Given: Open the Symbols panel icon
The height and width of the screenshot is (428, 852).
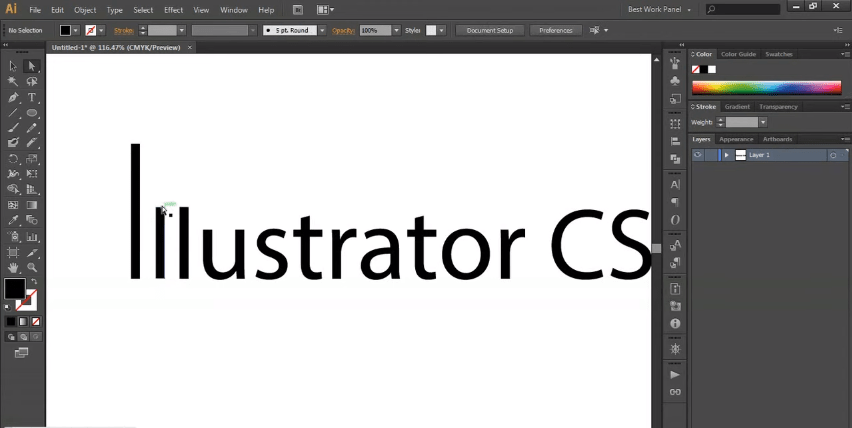Looking at the screenshot, I should (675, 80).
